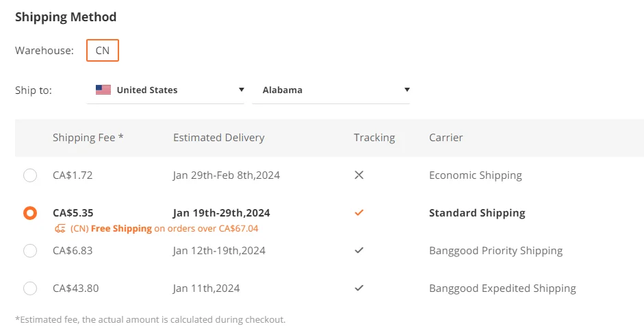Click the Shipping Fee column header
The width and height of the screenshot is (644, 333).
point(88,138)
